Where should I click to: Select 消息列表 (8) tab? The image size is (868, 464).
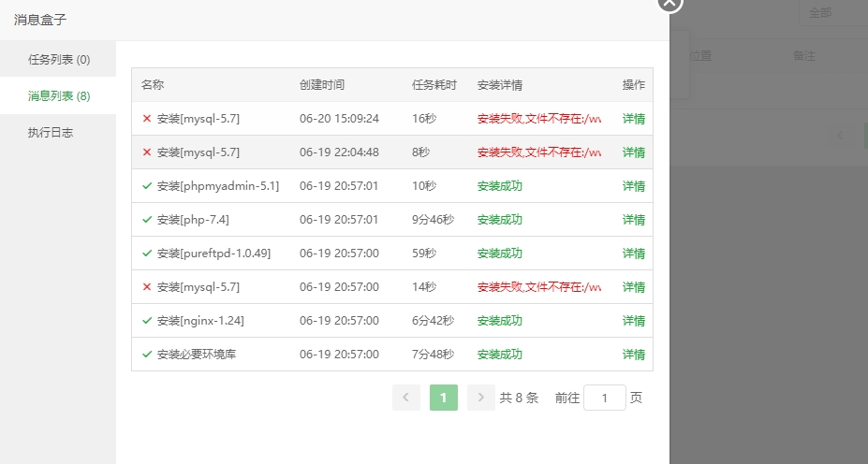(x=58, y=95)
